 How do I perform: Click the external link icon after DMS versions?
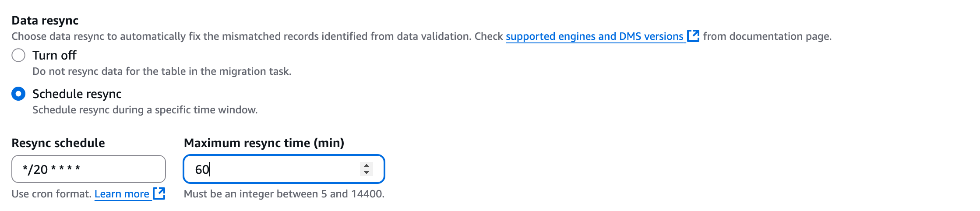click(x=693, y=35)
